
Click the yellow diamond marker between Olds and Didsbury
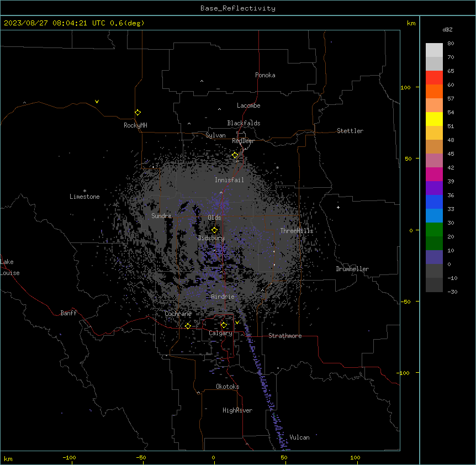[x=214, y=230]
